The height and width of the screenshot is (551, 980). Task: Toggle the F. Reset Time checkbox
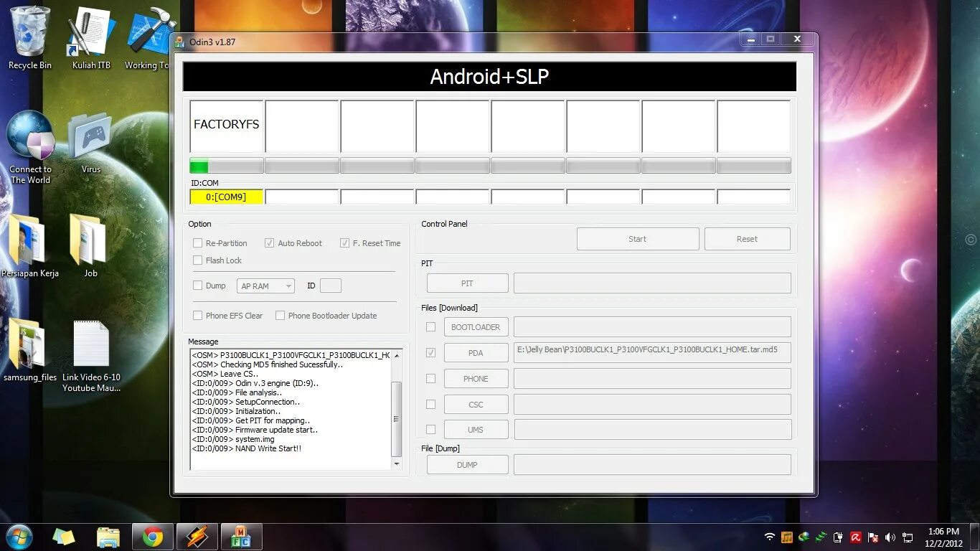[344, 243]
